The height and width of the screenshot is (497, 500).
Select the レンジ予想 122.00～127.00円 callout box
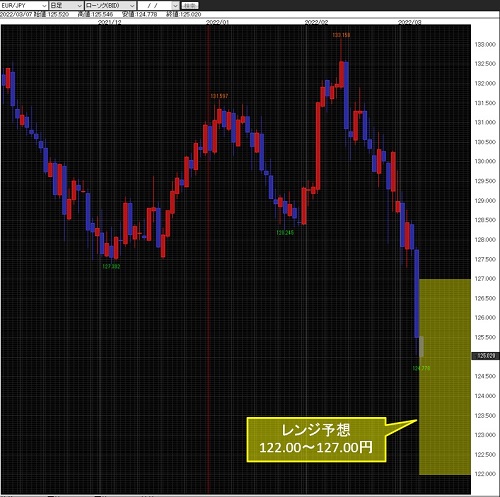coord(316,439)
